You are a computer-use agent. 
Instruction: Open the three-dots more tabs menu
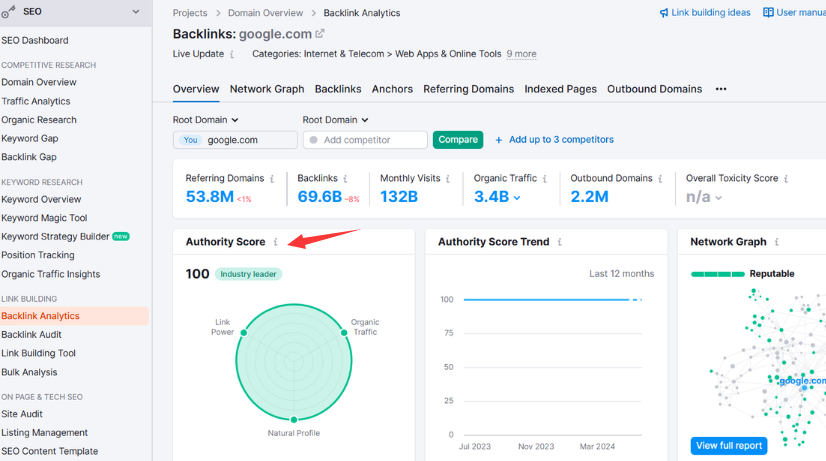720,89
